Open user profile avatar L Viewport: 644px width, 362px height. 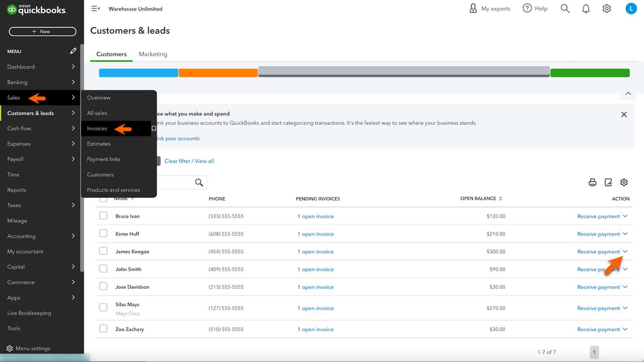[x=631, y=8]
